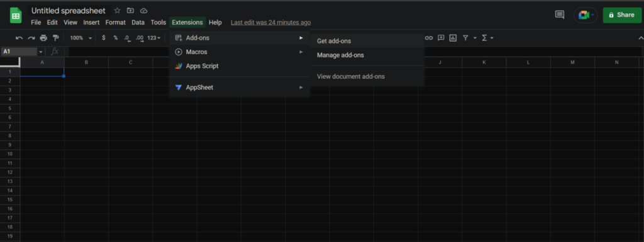Open the last edit history link
Viewport: 644px width, 242px height.
(270, 23)
